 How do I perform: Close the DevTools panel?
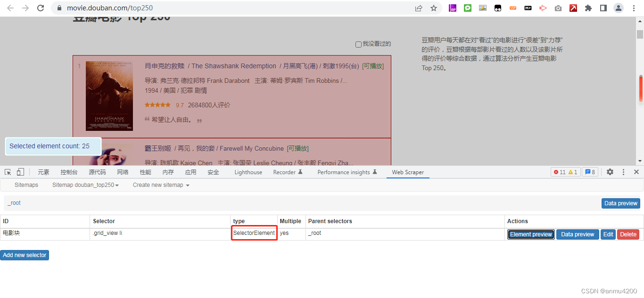click(x=636, y=172)
